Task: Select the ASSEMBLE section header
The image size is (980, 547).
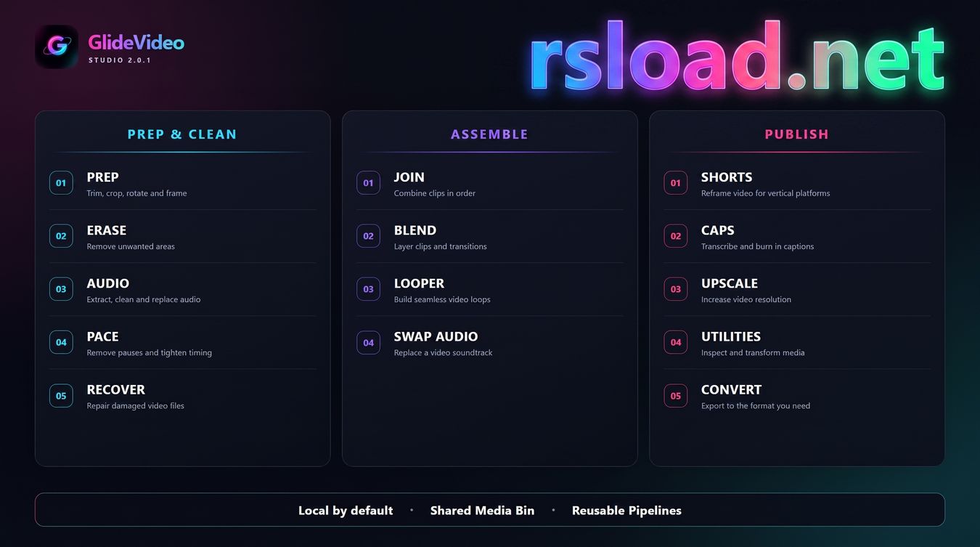Action: pos(490,134)
